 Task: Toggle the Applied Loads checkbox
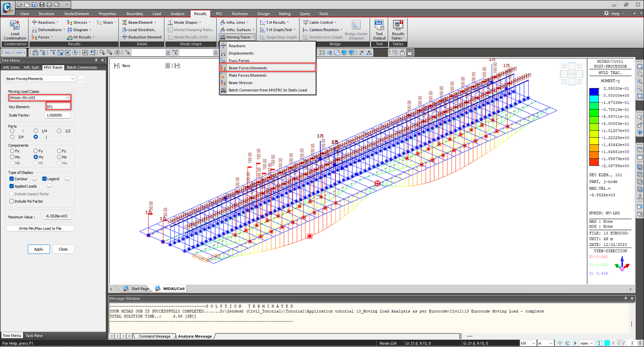point(12,186)
